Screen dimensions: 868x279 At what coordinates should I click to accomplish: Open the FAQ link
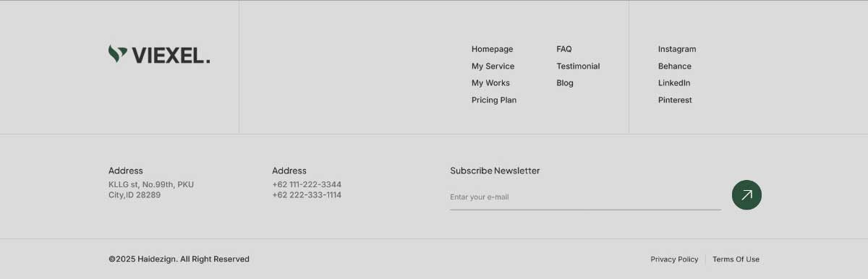pyautogui.click(x=564, y=49)
